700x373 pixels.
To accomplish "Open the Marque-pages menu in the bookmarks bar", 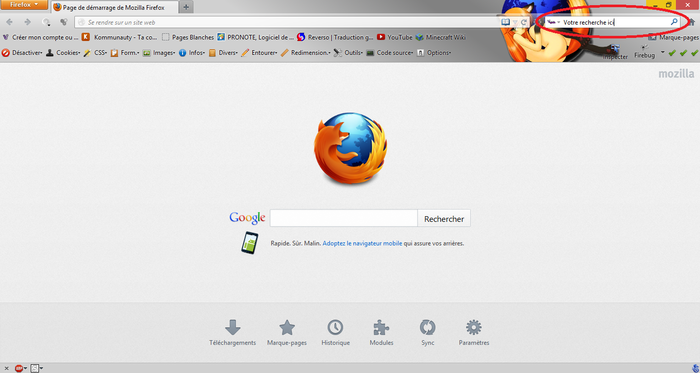I will pyautogui.click(x=674, y=37).
